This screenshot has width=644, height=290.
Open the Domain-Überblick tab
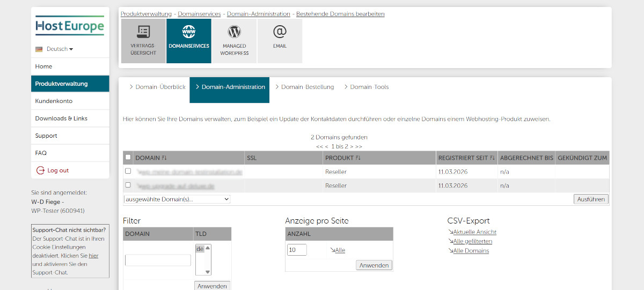[157, 87]
